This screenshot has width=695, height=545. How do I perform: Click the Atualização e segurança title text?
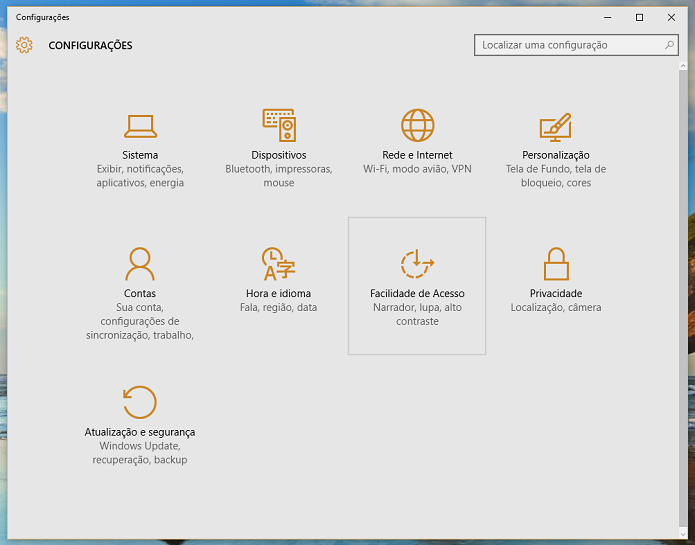tap(140, 432)
